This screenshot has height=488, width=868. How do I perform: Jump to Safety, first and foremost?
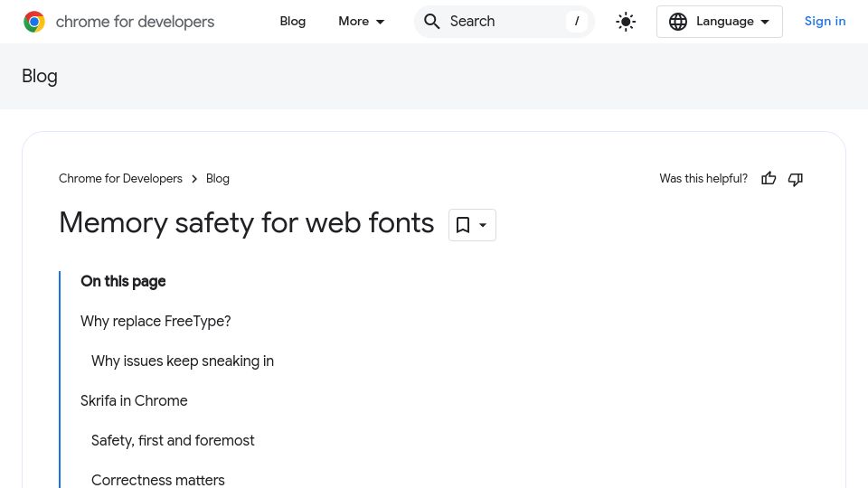(x=173, y=441)
